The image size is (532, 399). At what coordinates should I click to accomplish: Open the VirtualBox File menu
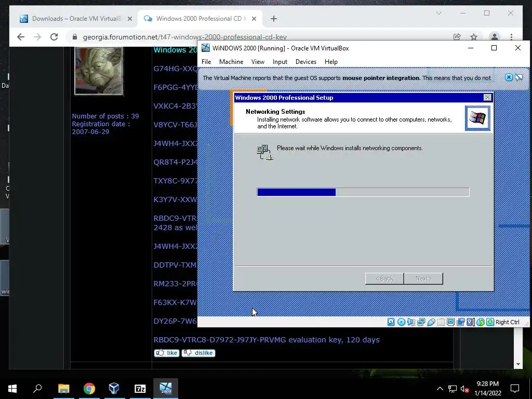point(206,62)
